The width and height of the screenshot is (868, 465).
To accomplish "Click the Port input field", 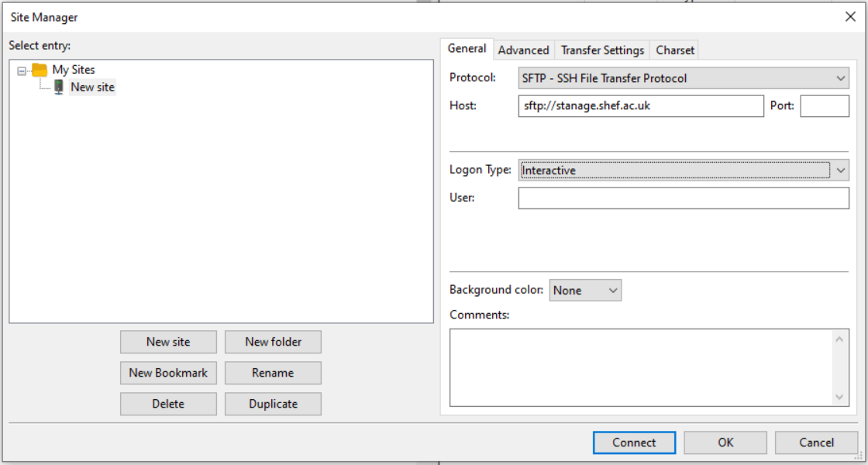I will 825,105.
